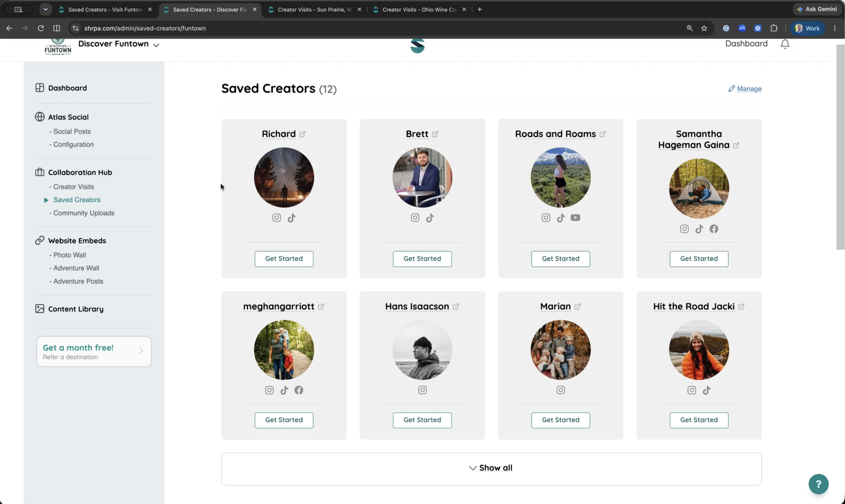Open Samantha Hageman Gaina's Facebook icon
The height and width of the screenshot is (504, 845).
714,229
